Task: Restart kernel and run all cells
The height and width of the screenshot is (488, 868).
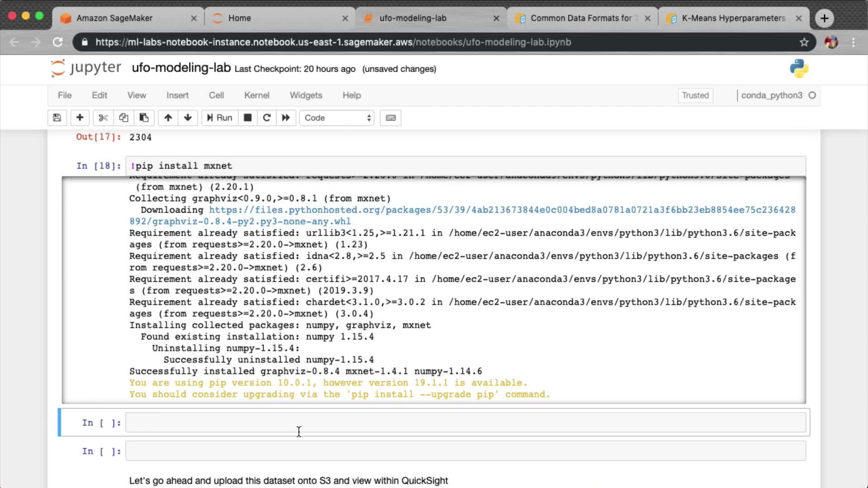Action: pyautogui.click(x=286, y=118)
